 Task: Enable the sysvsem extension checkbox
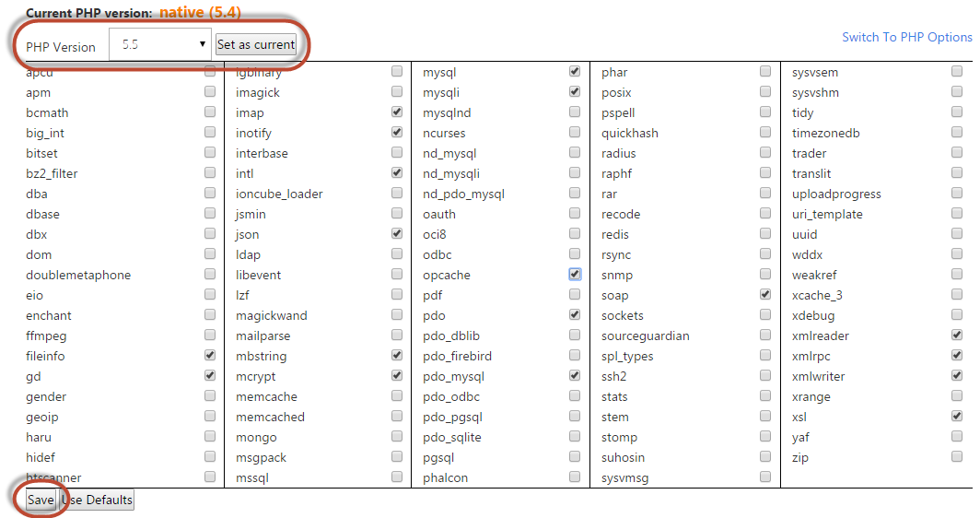pos(957,71)
